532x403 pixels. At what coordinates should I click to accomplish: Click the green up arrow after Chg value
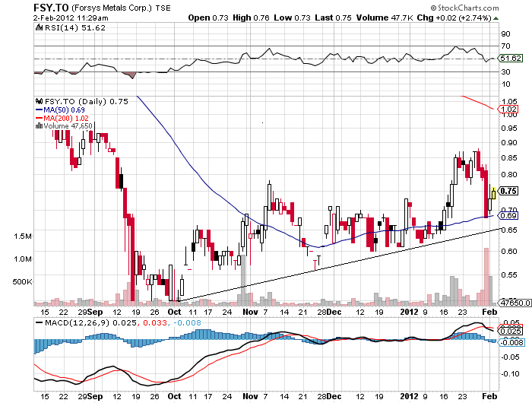496,18
